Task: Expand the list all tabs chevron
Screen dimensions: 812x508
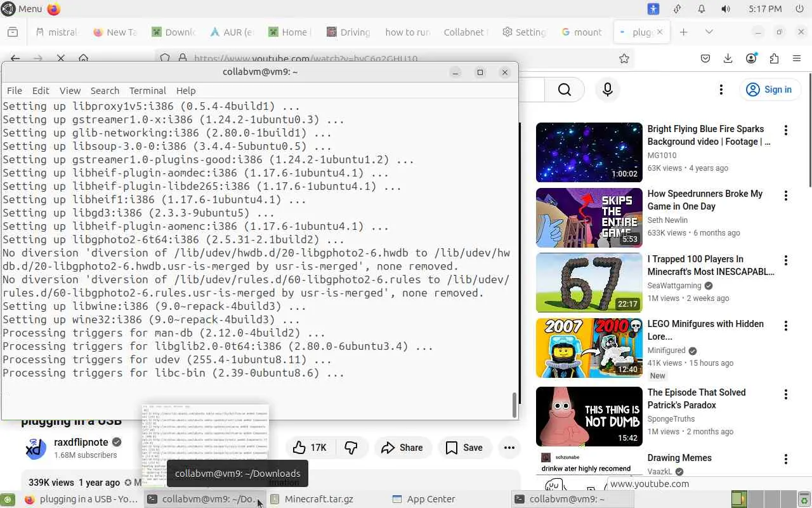Action: [709, 32]
